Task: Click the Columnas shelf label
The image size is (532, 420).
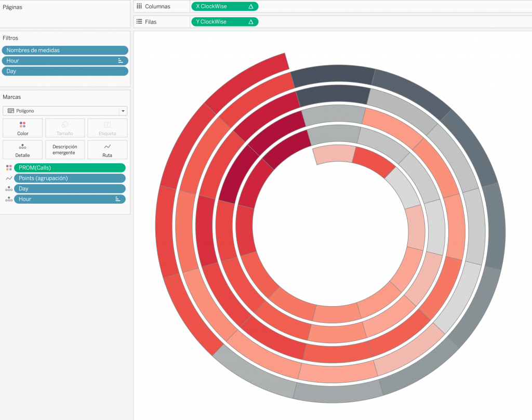Action: coord(157,6)
